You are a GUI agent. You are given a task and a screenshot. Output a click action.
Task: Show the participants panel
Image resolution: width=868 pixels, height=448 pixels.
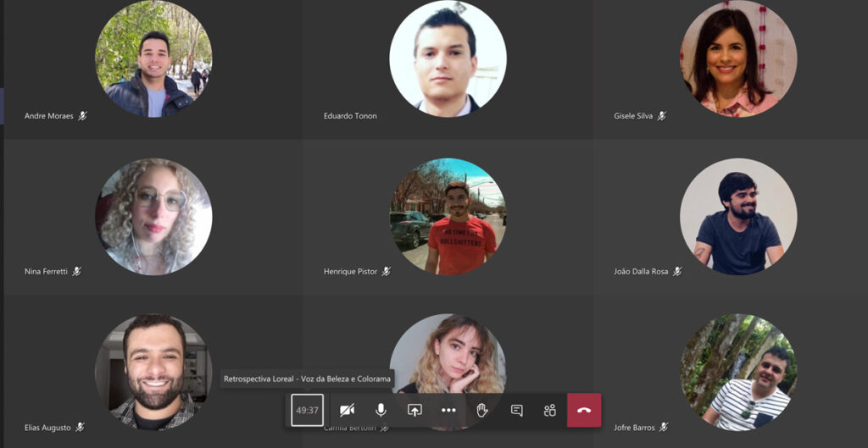click(x=550, y=411)
